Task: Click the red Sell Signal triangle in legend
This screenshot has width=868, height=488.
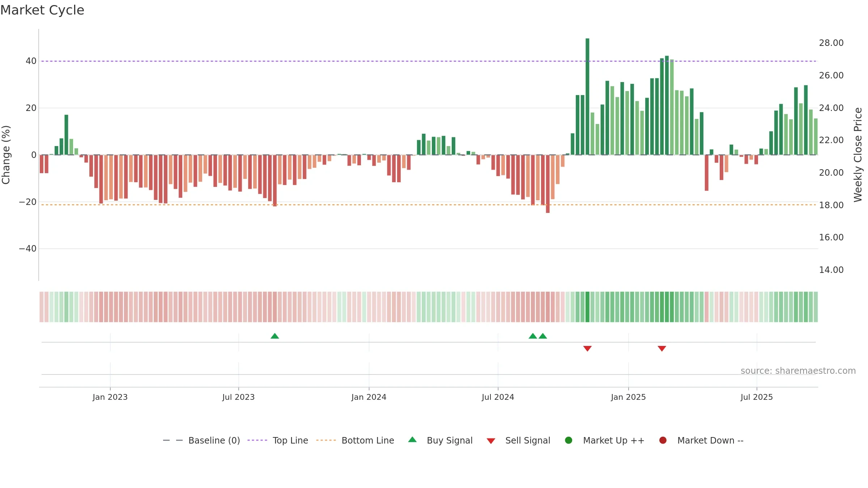Action: pyautogui.click(x=491, y=441)
